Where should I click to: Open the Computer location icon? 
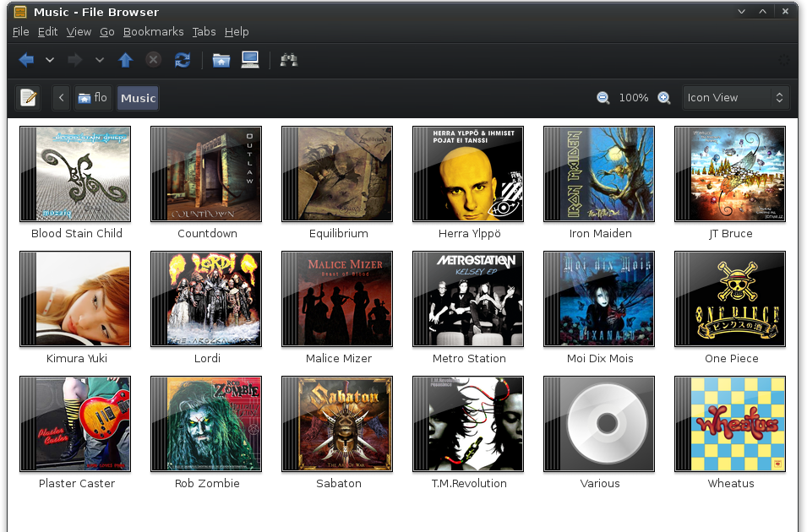pyautogui.click(x=250, y=60)
